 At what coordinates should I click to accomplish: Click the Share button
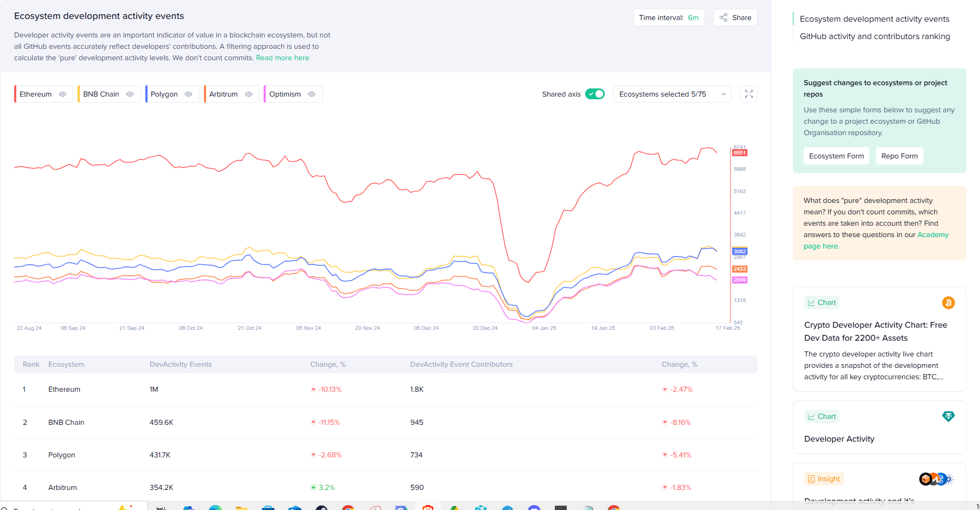tap(735, 17)
